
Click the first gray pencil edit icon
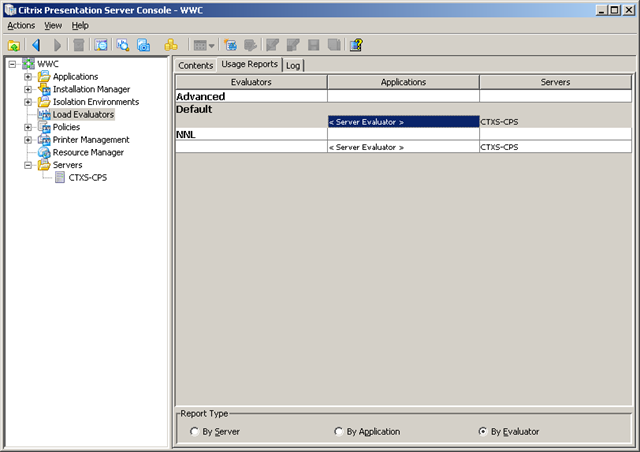coord(272,45)
